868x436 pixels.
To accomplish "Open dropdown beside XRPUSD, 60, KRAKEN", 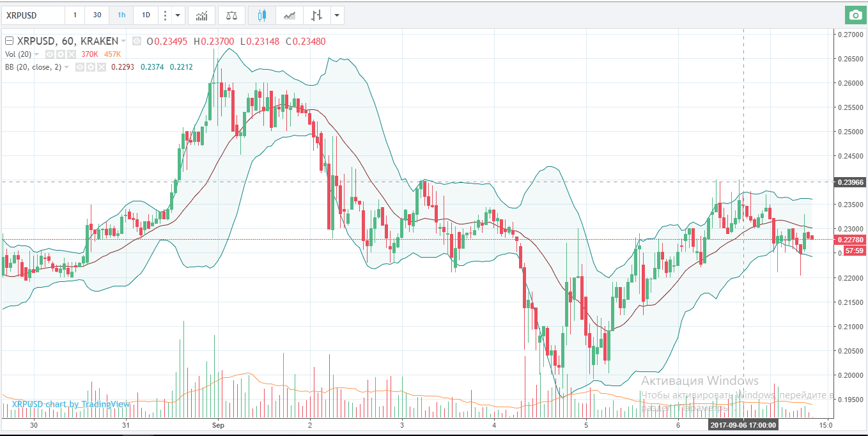I will (123, 41).
